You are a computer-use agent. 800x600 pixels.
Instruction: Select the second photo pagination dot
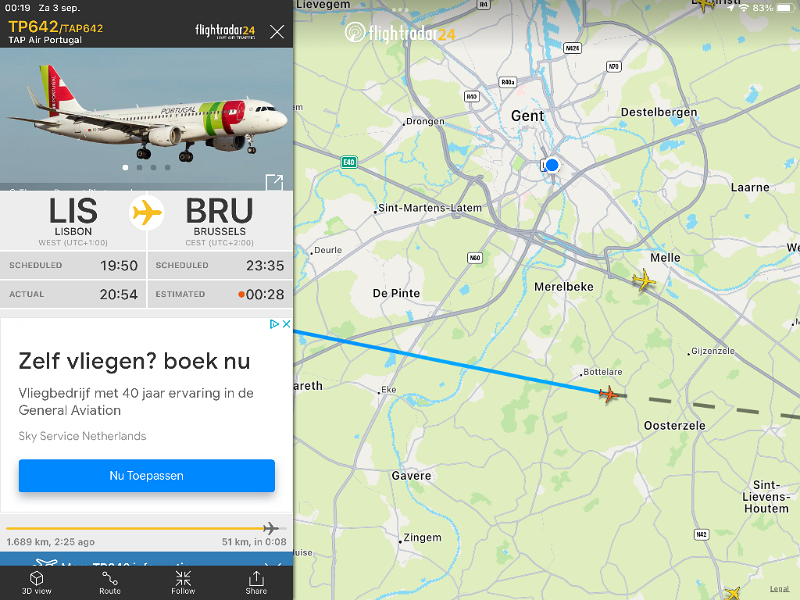point(139,167)
